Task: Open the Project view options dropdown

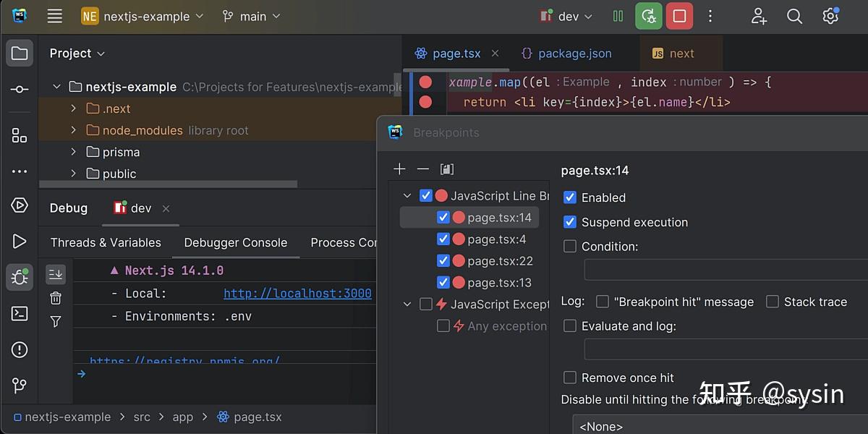Action: coord(77,54)
